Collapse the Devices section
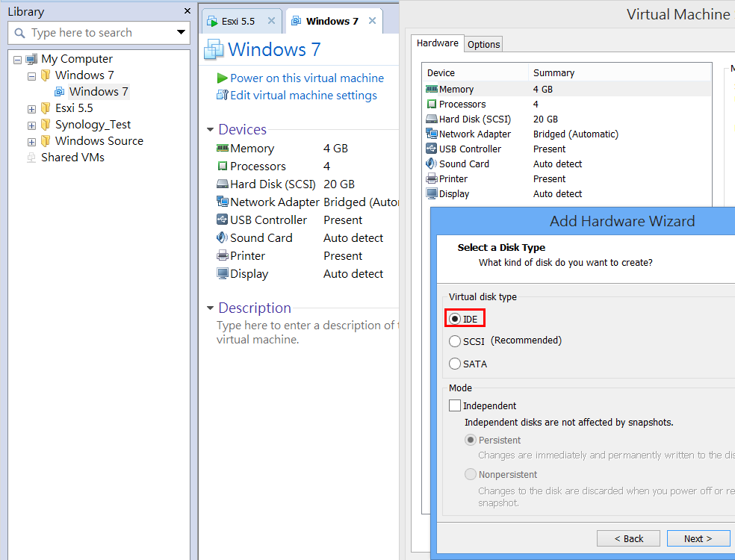This screenshot has height=560, width=735. 210,129
